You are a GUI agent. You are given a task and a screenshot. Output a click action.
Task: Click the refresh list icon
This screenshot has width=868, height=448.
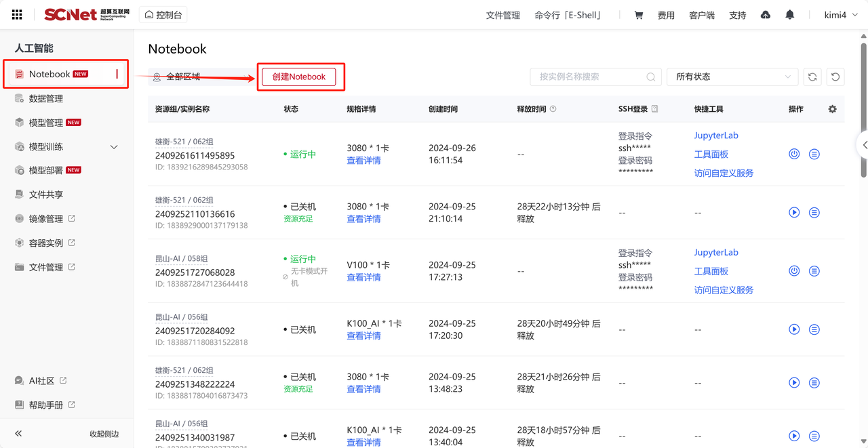(812, 77)
